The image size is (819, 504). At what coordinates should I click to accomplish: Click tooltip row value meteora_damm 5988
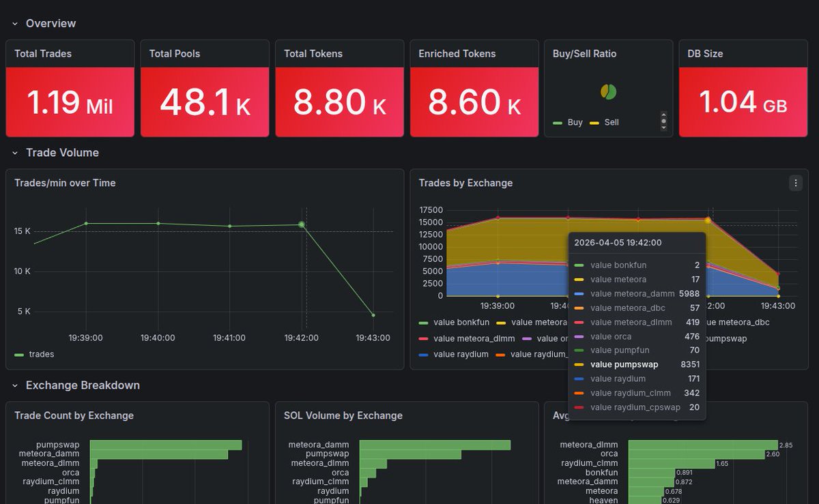point(637,293)
